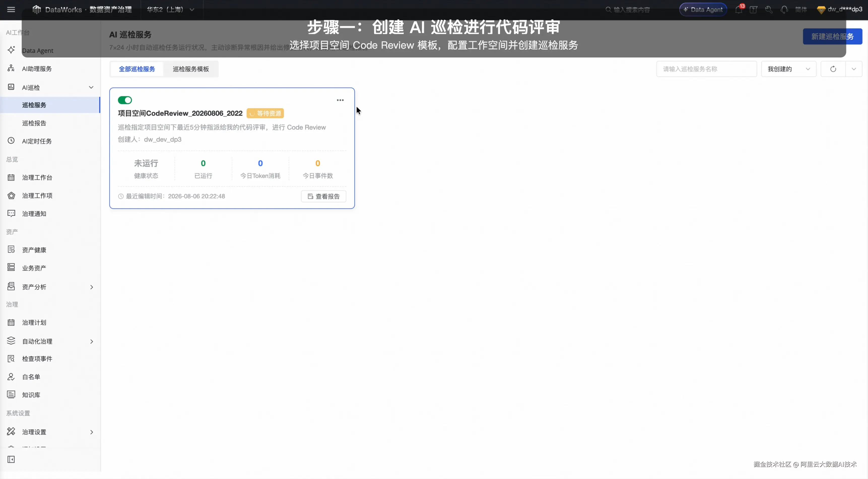
Task: Open 检查项事件 from the sidebar
Action: 50,359
